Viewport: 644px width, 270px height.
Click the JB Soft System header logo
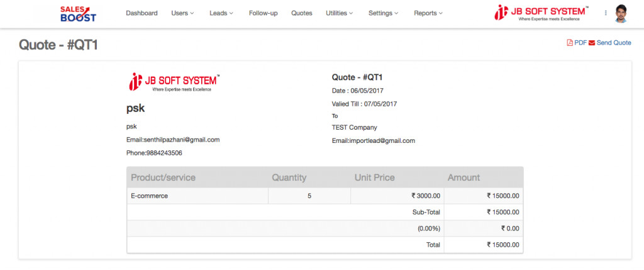tap(541, 13)
